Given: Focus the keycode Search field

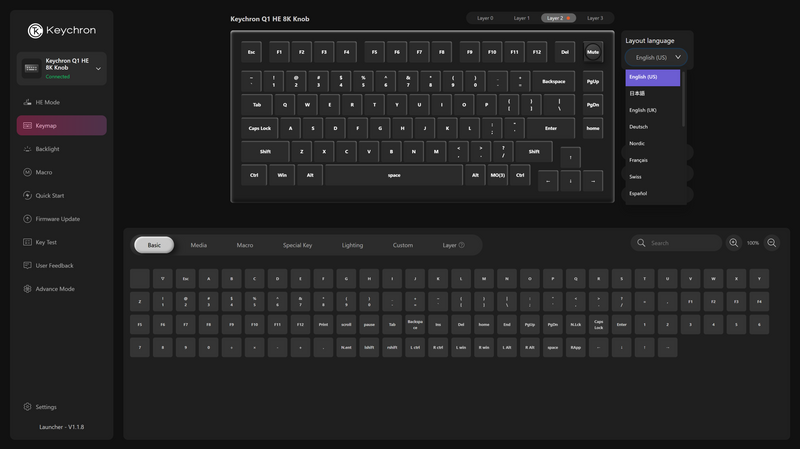Looking at the screenshot, I should (677, 243).
